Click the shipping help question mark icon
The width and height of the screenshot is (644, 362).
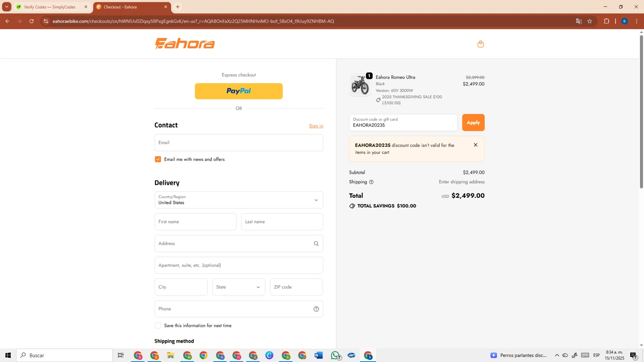click(x=371, y=182)
